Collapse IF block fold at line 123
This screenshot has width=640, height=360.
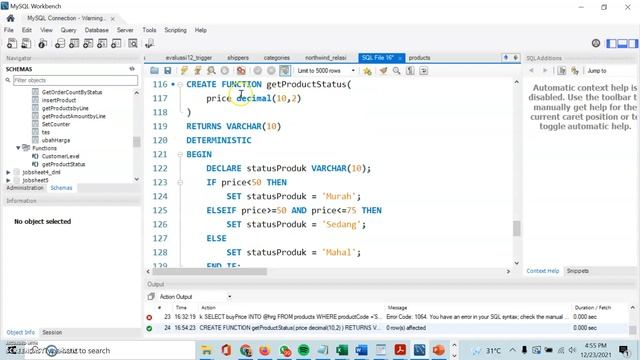(180, 182)
